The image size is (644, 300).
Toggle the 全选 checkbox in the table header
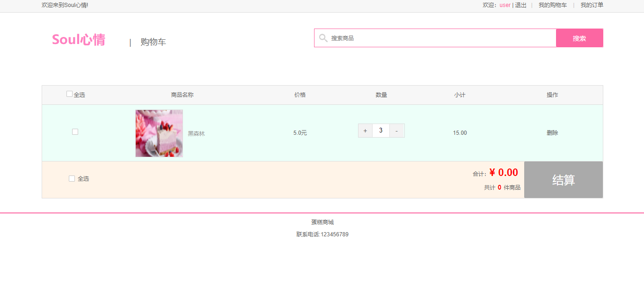click(x=69, y=94)
